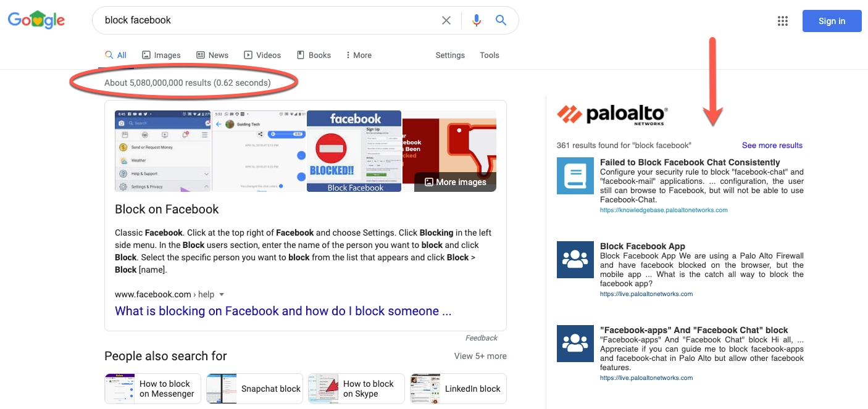Click live.paloaltonetworks.com URL under Block Facebook App
The height and width of the screenshot is (409, 868).
[646, 294]
